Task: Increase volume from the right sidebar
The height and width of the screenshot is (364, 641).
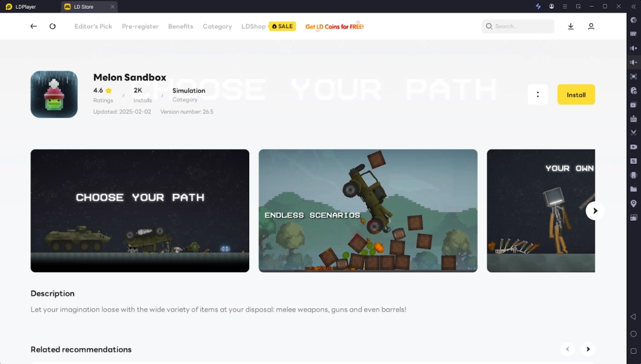Action: click(633, 48)
